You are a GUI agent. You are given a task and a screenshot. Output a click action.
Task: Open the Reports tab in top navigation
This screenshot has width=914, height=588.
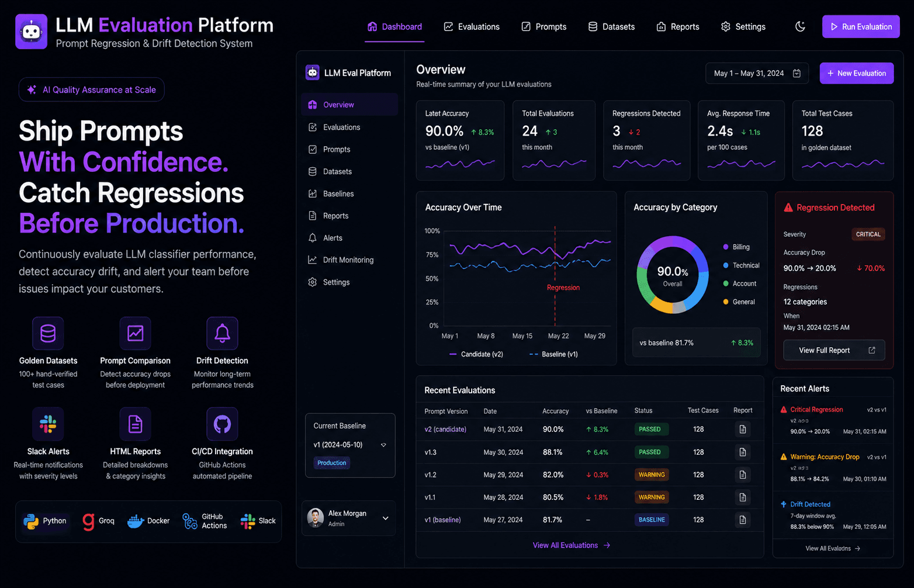678,27
